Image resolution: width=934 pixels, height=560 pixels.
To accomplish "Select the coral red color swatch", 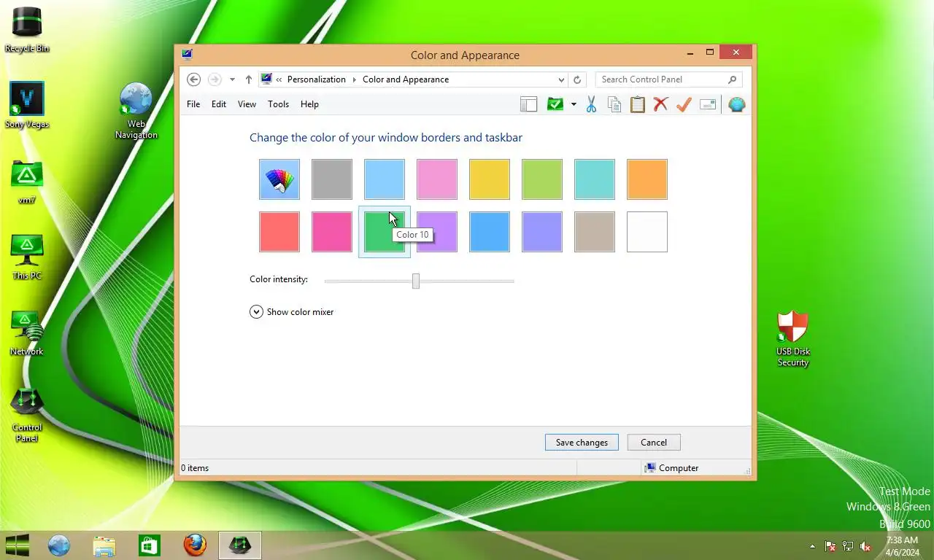I will (x=279, y=232).
